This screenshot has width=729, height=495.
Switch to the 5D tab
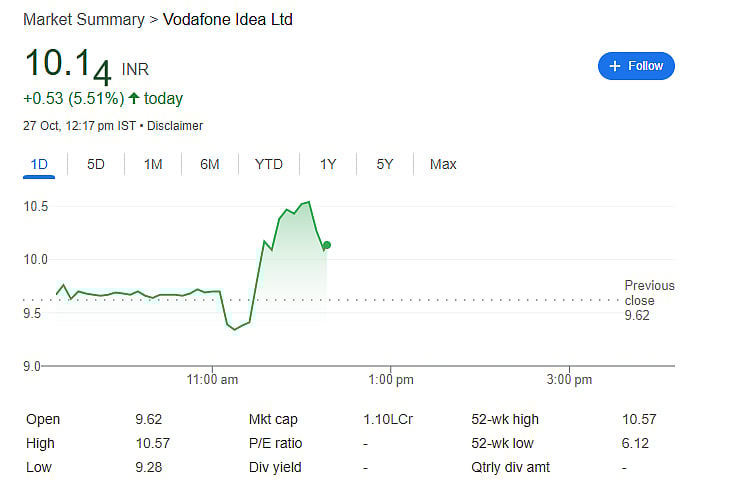pos(96,164)
